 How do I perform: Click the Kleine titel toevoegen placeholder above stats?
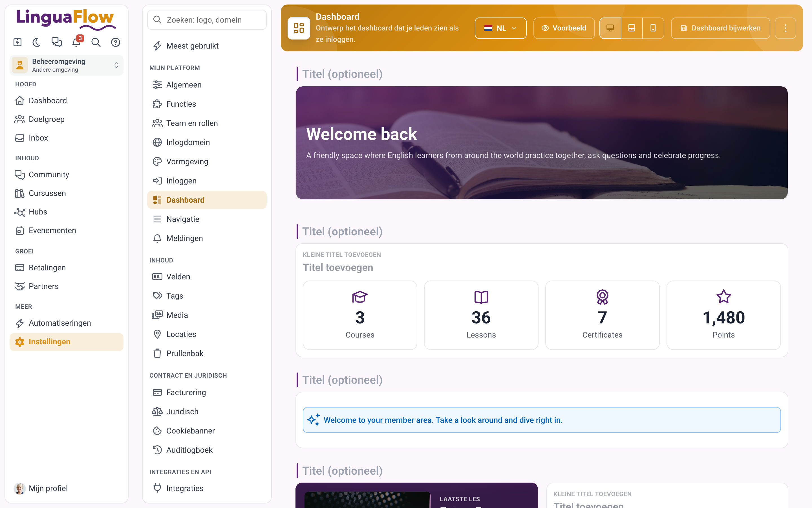pyautogui.click(x=342, y=255)
